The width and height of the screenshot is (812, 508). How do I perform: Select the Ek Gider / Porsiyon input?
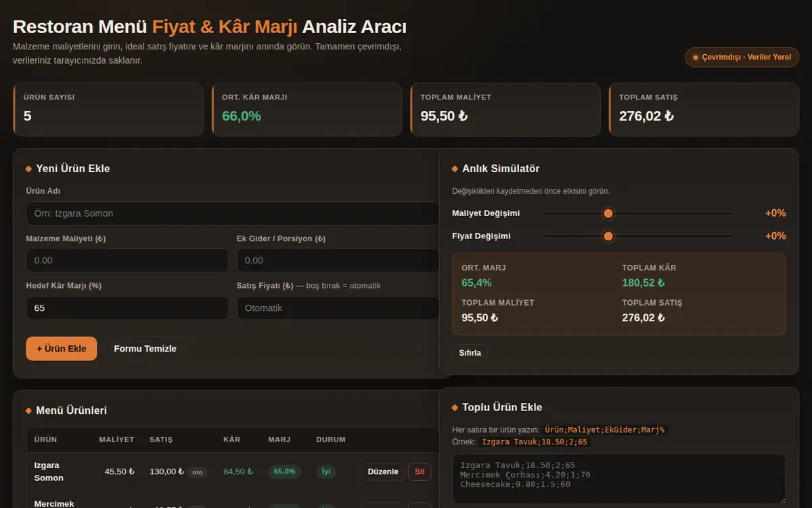[338, 261]
